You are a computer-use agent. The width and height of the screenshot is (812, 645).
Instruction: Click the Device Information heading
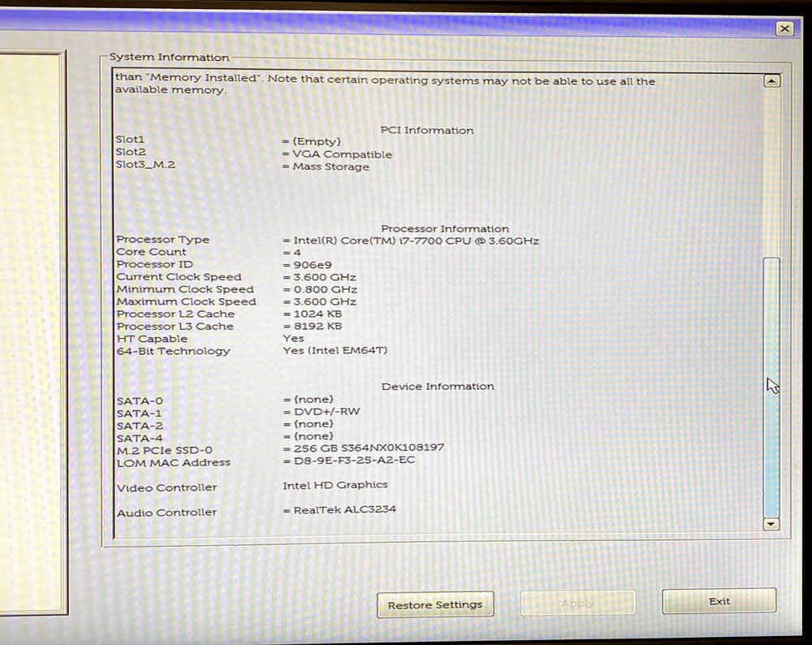(438, 387)
